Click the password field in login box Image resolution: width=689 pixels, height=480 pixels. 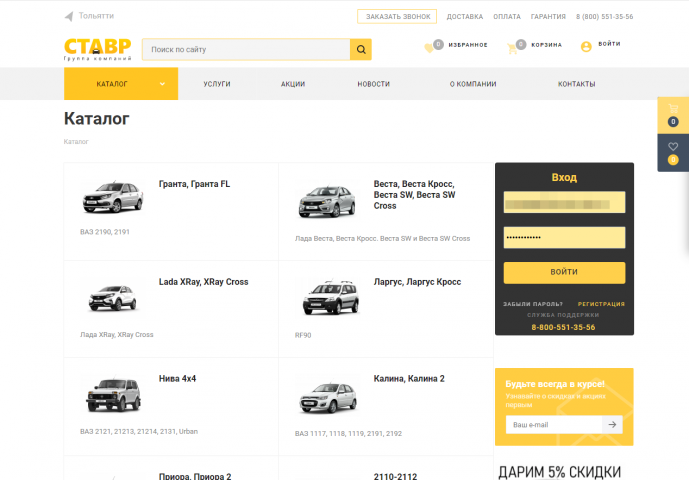pyautogui.click(x=564, y=237)
